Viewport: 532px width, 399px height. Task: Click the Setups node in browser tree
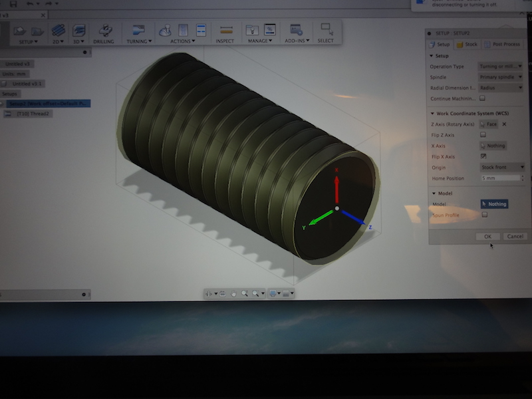click(9, 94)
